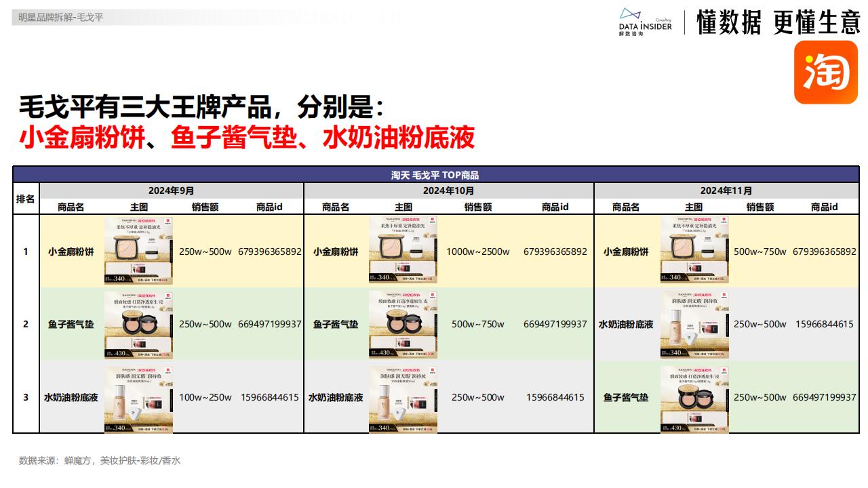Click the 数据来源 footnote text
The image size is (868, 488).
pyautogui.click(x=99, y=460)
